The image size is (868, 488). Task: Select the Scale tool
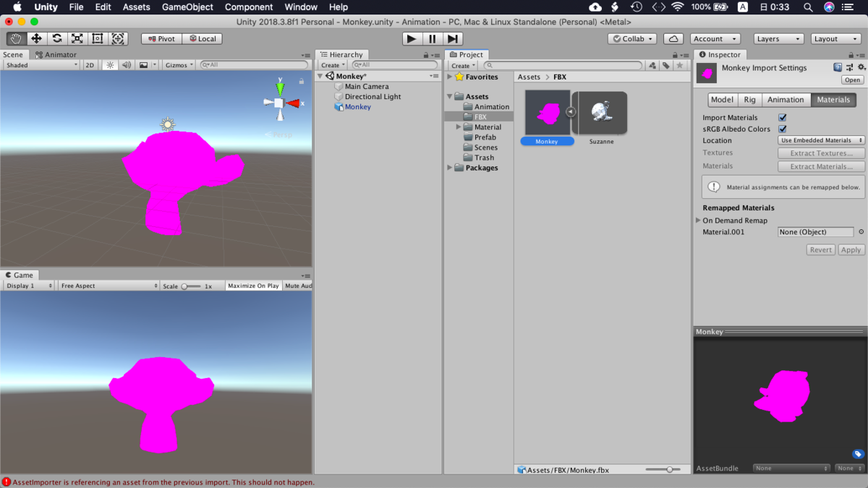tap(77, 39)
